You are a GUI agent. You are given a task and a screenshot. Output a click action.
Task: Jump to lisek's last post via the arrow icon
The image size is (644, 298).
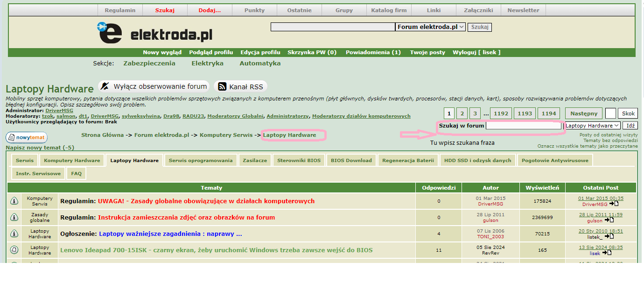[607, 253]
